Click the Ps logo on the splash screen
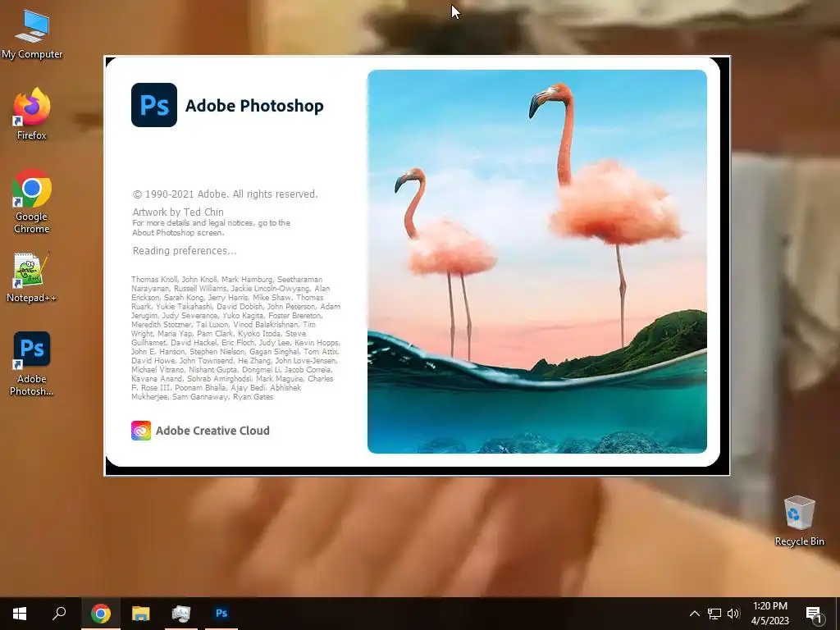This screenshot has width=840, height=630. click(153, 105)
